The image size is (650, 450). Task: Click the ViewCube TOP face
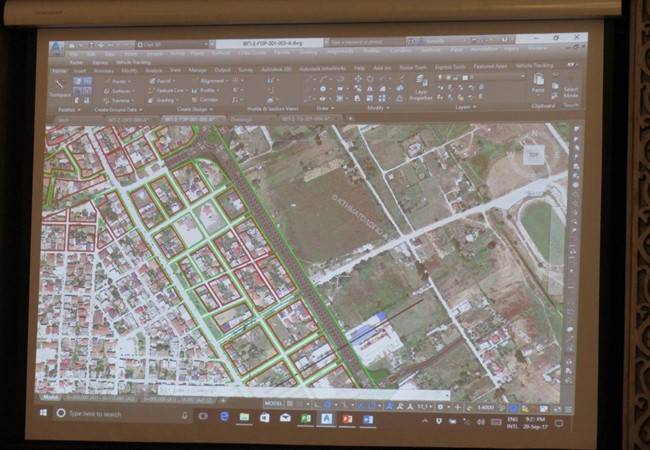click(x=534, y=155)
